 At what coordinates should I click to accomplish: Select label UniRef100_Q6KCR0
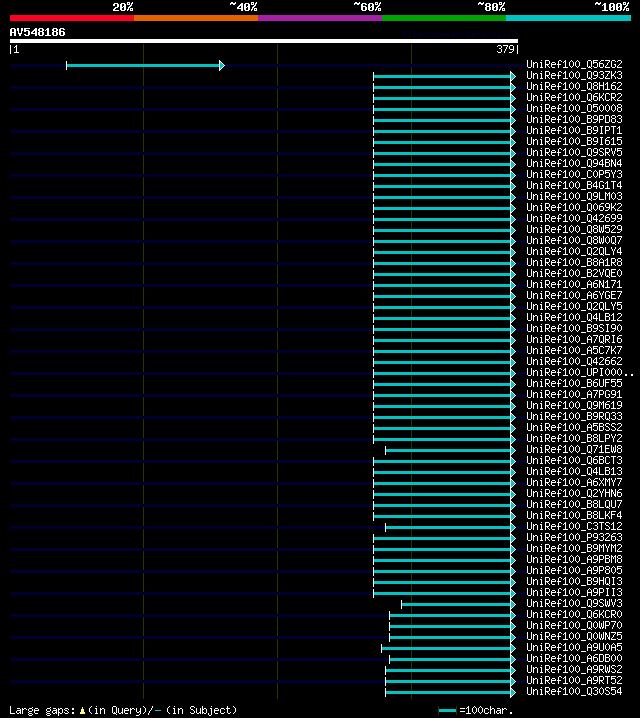tap(574, 614)
